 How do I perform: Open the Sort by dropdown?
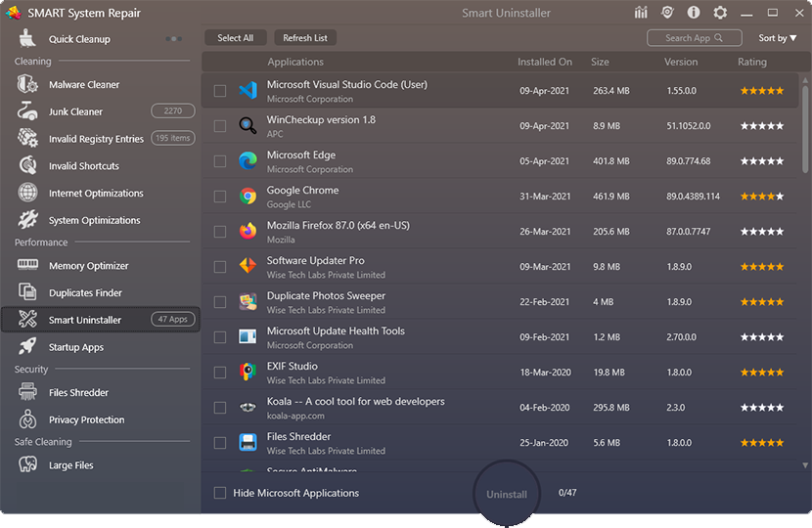[778, 38]
